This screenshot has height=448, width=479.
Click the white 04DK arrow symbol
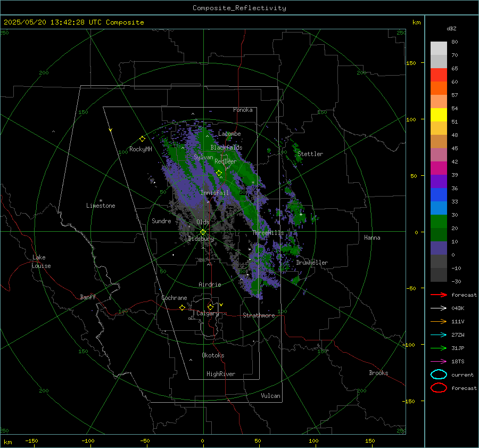439,308
